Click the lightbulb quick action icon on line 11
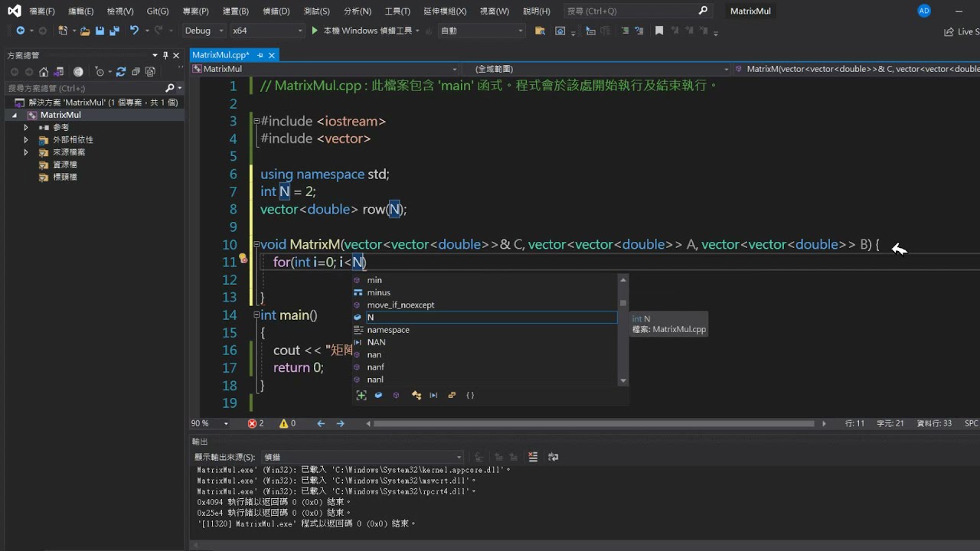Image resolution: width=980 pixels, height=551 pixels. [243, 259]
